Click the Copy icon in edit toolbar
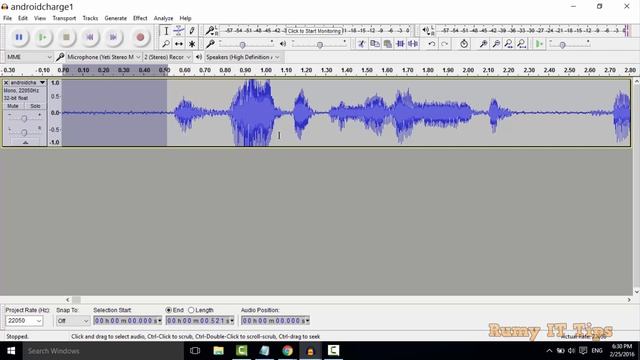The image size is (640, 360). (x=374, y=44)
